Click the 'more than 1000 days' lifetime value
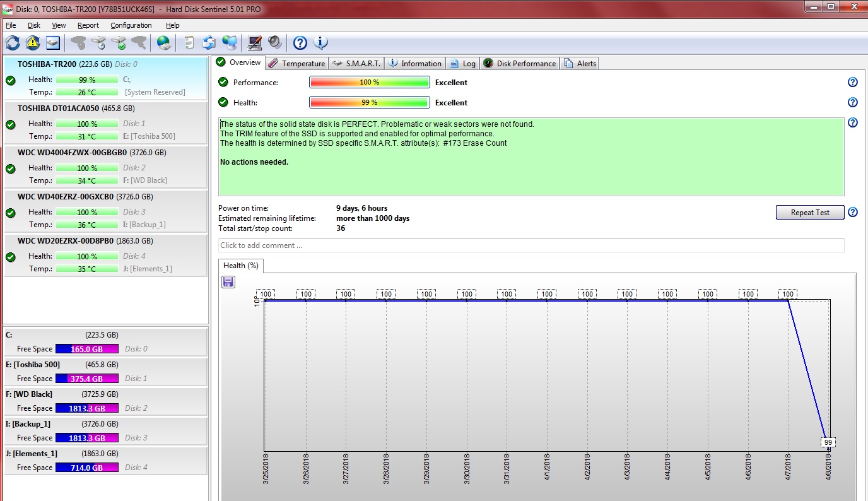This screenshot has height=501, width=868. click(373, 218)
